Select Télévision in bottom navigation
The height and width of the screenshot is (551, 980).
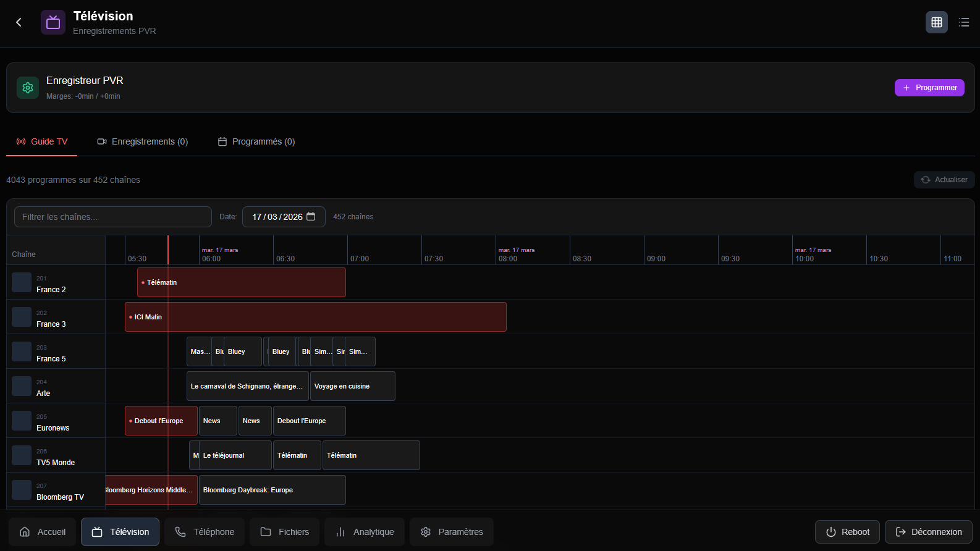pos(120,532)
